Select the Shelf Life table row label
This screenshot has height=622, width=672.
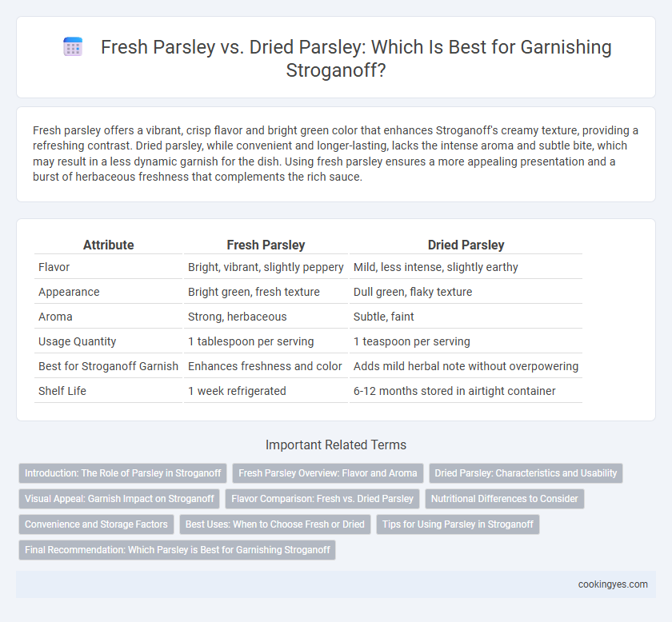pos(62,391)
